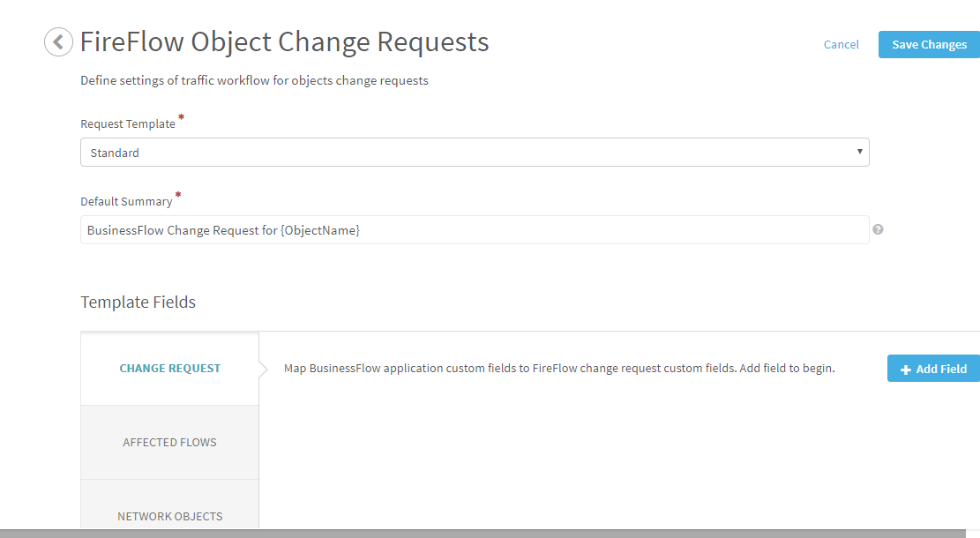Click the plus icon on Add Field
Viewport: 980px width, 538px height.
[905, 370]
